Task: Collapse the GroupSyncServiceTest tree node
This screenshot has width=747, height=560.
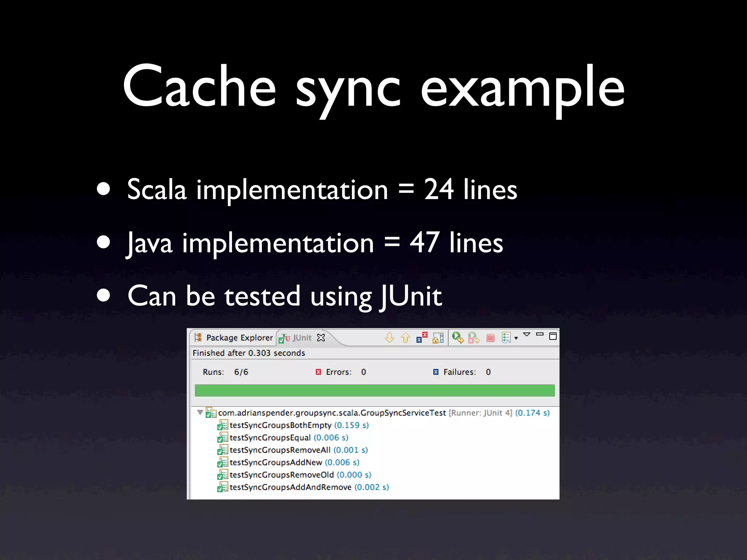Action: click(200, 413)
